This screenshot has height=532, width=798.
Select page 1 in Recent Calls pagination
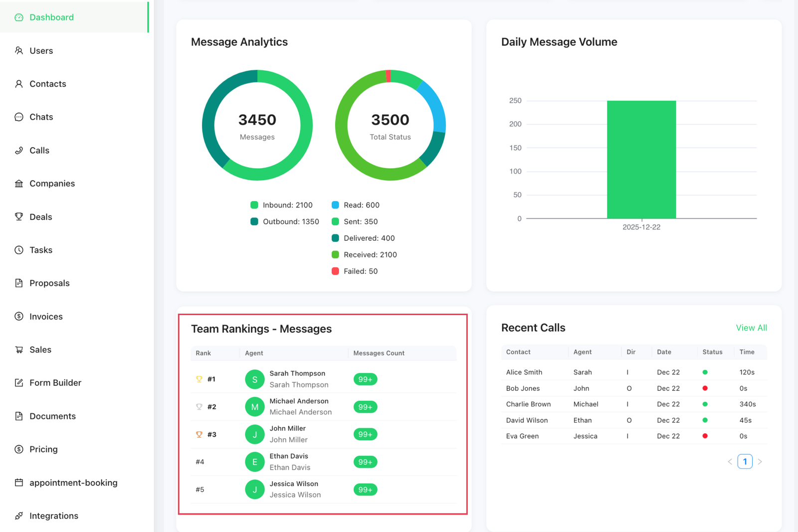point(745,461)
